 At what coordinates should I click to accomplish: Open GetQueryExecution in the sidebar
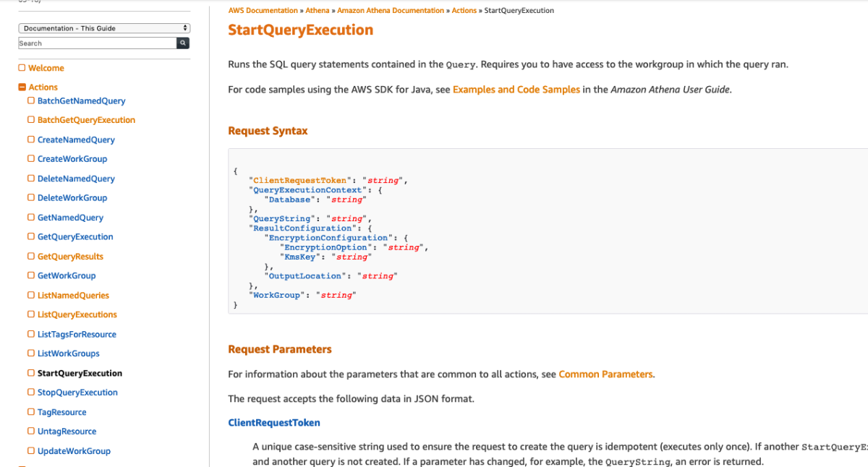tap(75, 236)
